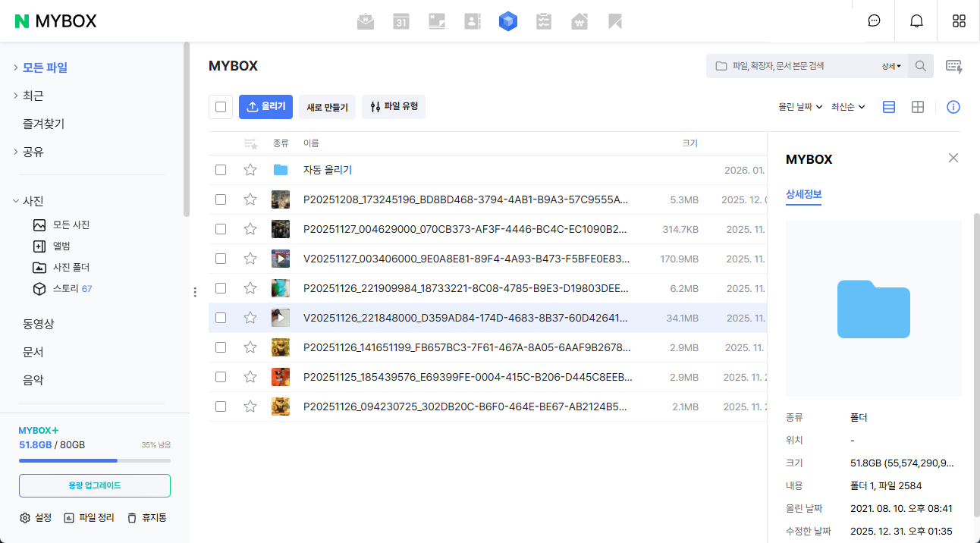
Task: Collapse 사진 section
Action: point(15,201)
